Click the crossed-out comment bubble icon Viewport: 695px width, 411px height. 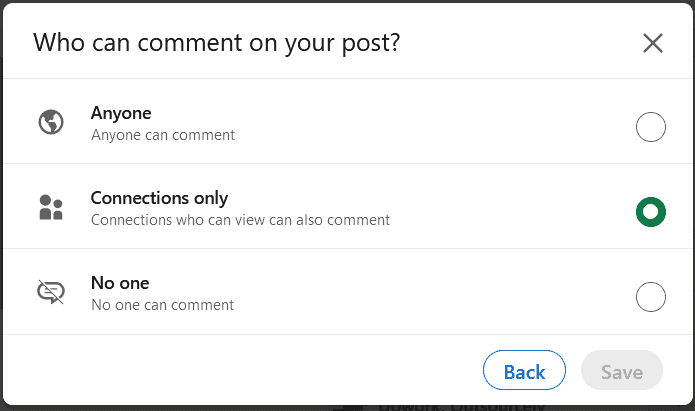pyautogui.click(x=51, y=292)
